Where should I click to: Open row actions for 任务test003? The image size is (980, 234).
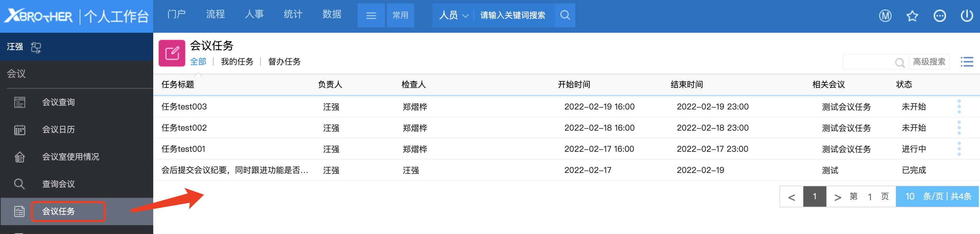tap(959, 107)
